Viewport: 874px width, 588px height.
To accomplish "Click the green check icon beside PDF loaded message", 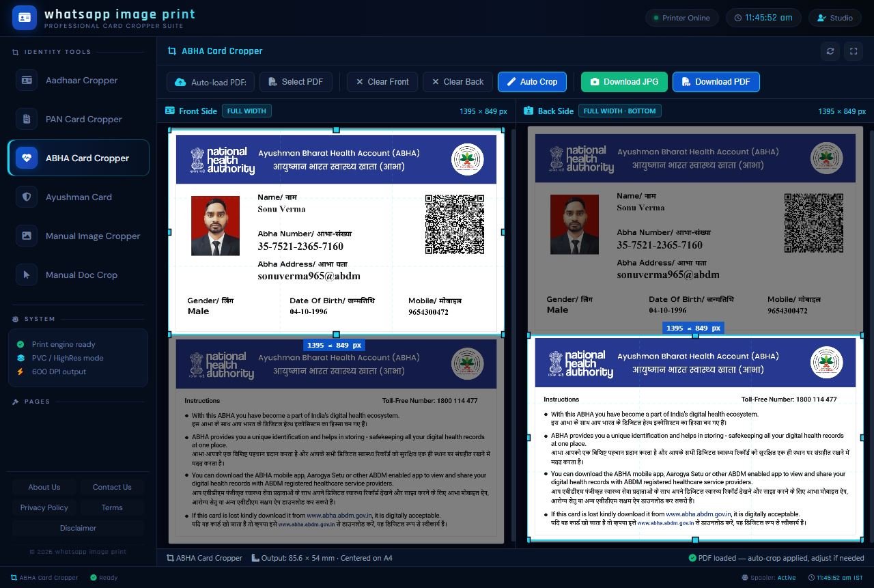I will coord(692,558).
